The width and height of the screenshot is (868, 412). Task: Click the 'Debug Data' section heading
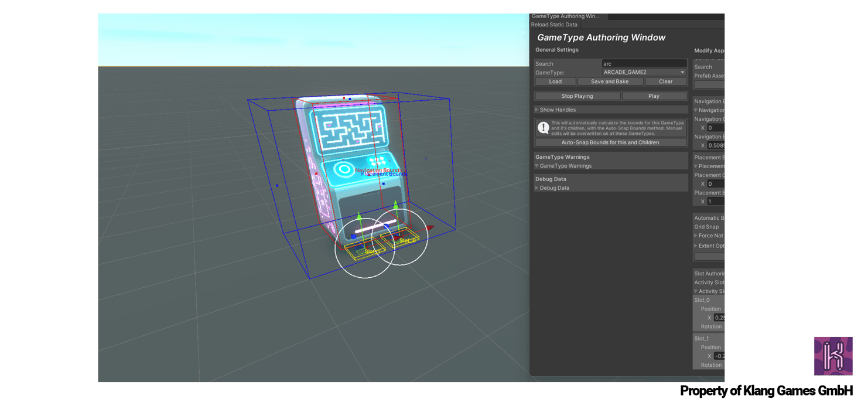[551, 179]
